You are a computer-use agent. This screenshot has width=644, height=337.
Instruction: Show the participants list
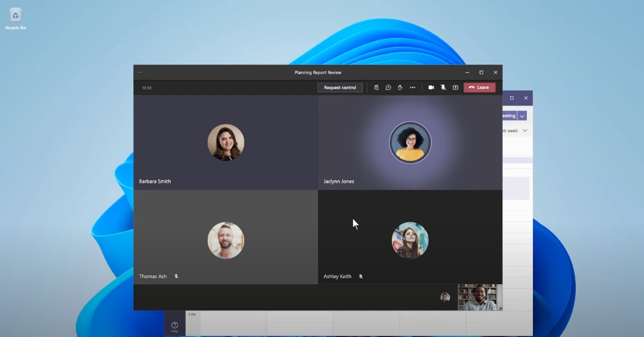pos(376,88)
